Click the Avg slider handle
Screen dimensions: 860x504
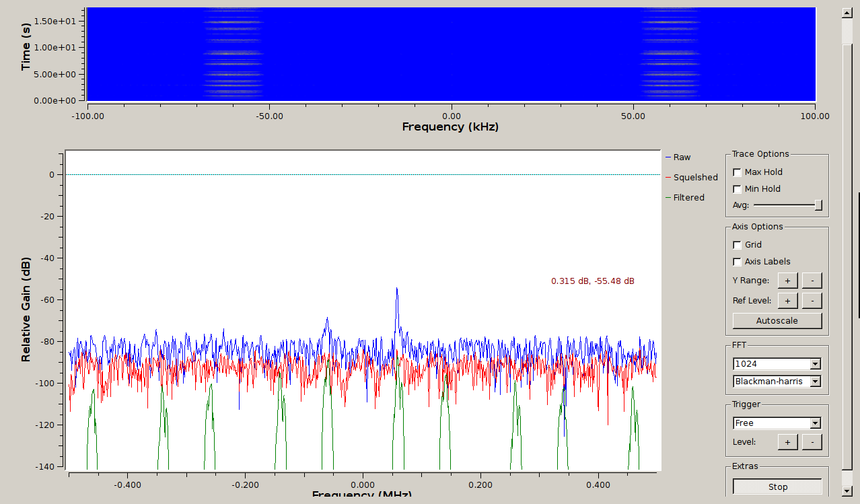coord(818,205)
